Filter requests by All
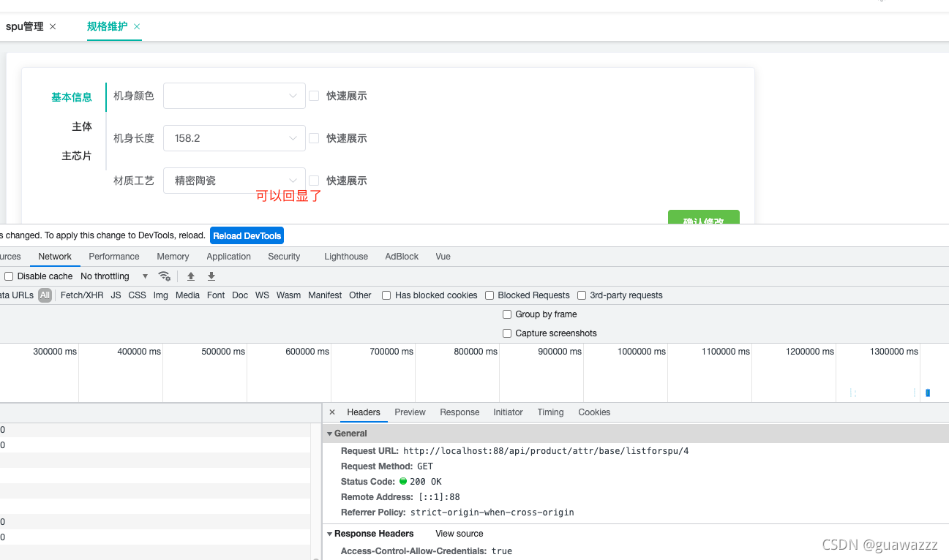This screenshot has width=949, height=560. (x=45, y=295)
